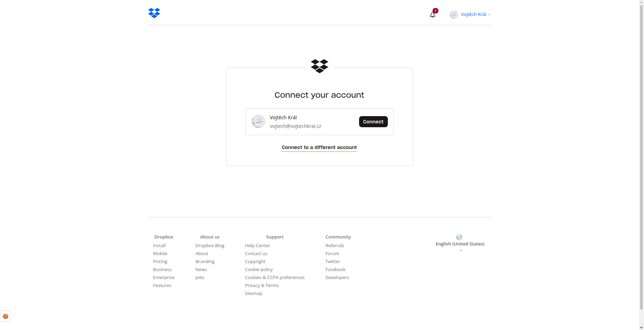Expand the English (United States) language selector
This screenshot has height=330, width=644.
460,244
